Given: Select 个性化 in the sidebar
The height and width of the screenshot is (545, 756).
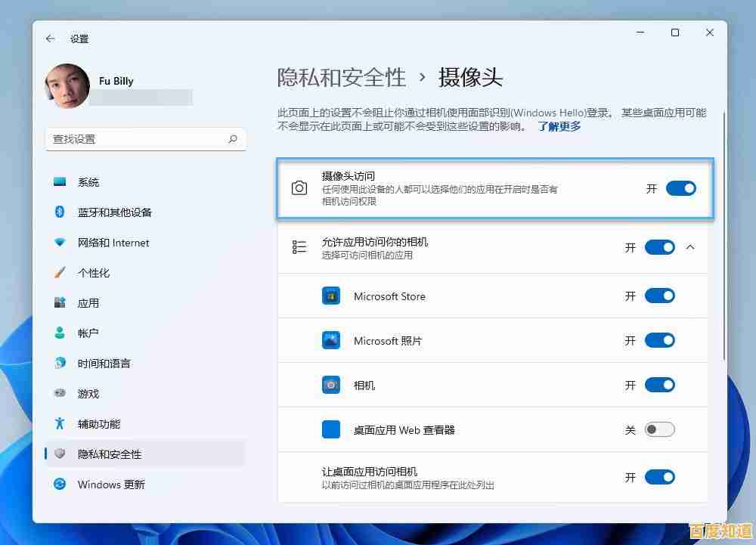Looking at the screenshot, I should click(97, 272).
